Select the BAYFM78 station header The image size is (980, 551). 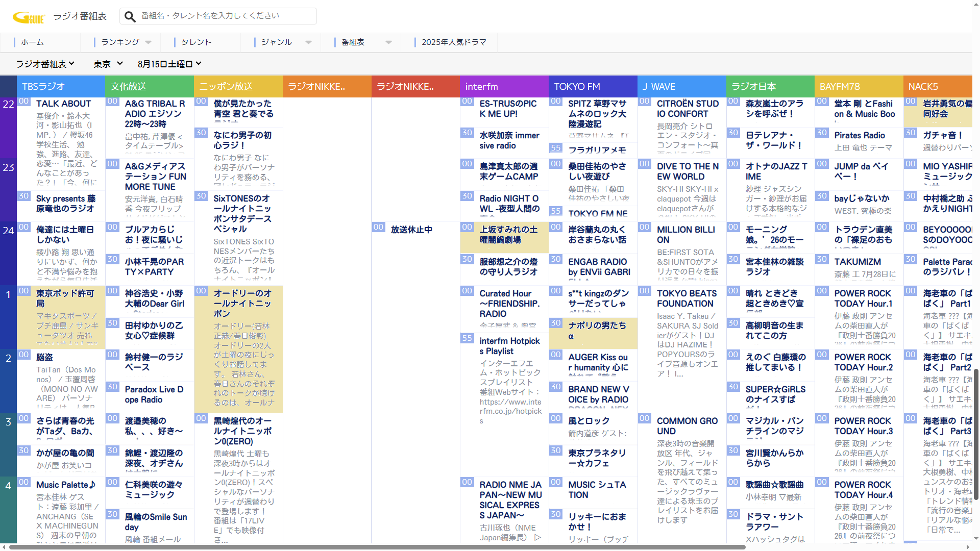click(x=859, y=86)
